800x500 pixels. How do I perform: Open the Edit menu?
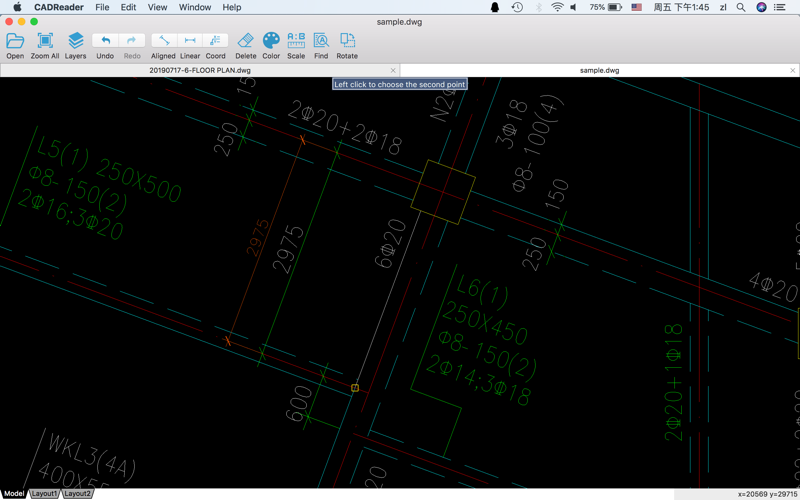pos(128,7)
